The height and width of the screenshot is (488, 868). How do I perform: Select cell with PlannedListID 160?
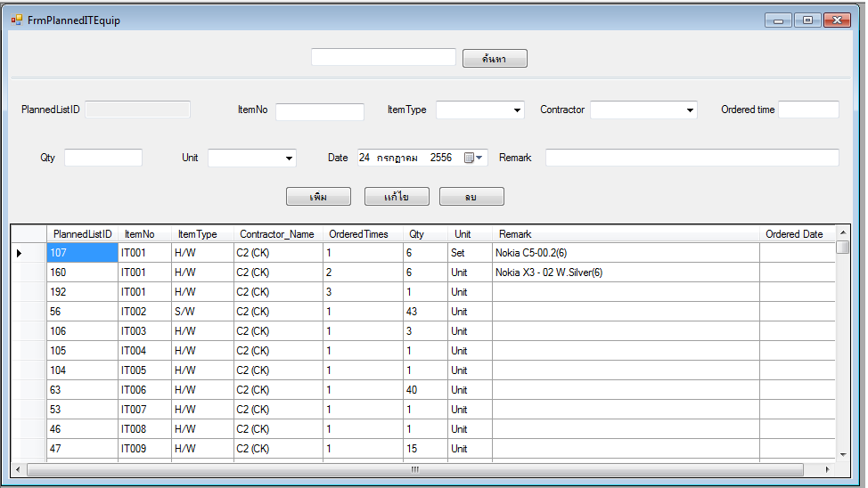(x=83, y=272)
